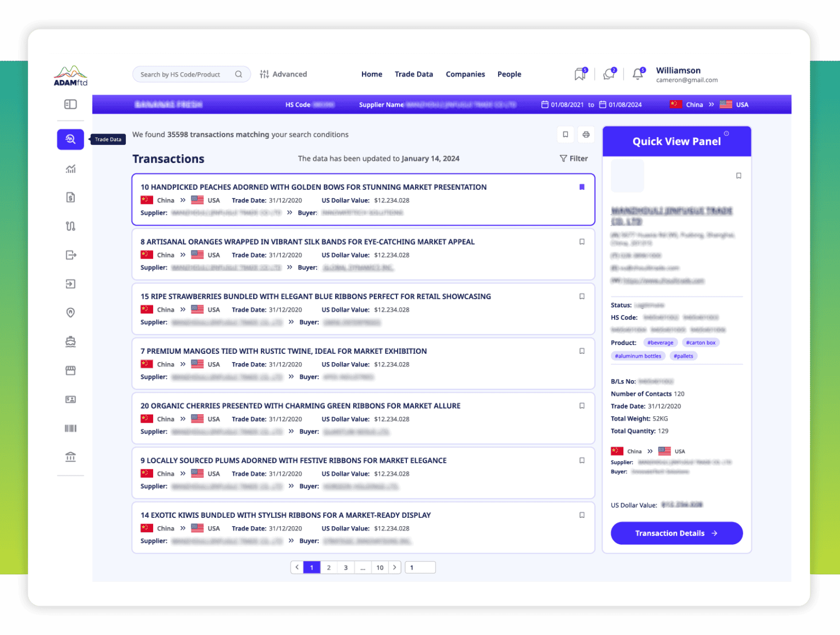
Task: Open the barcode sidebar icon
Action: click(71, 428)
